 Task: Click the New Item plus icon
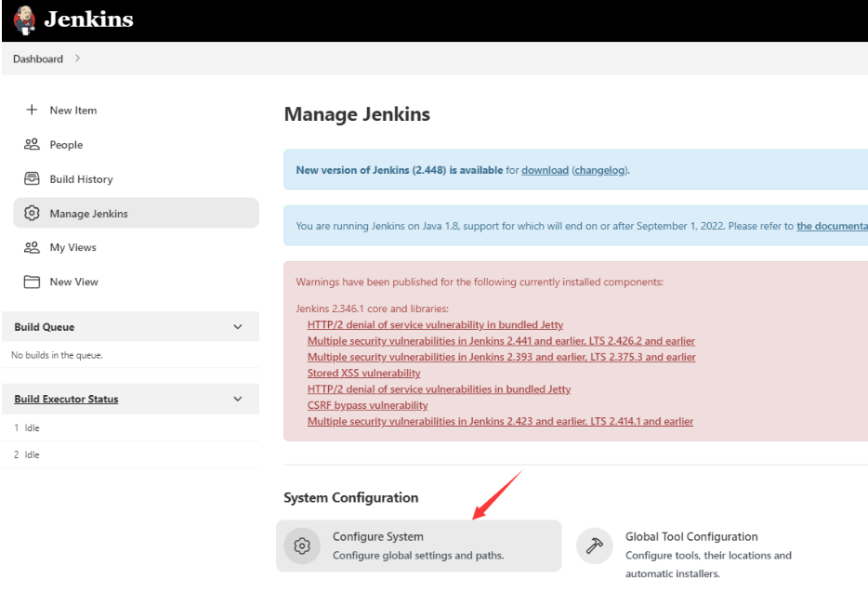click(32, 110)
